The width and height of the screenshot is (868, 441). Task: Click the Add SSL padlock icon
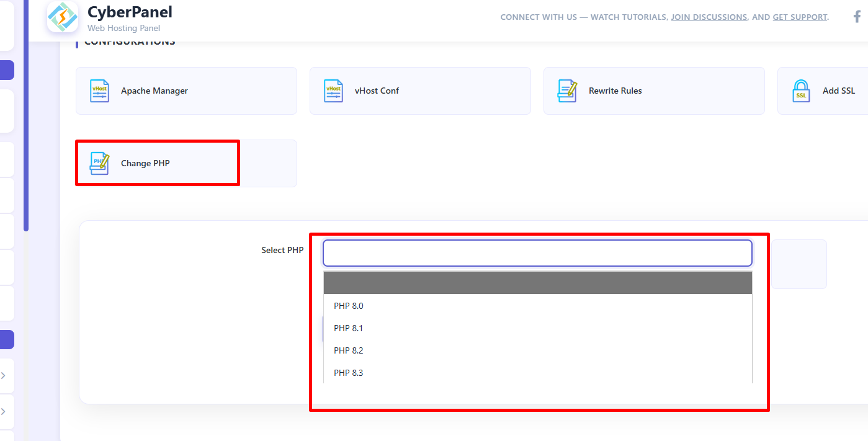pyautogui.click(x=801, y=91)
